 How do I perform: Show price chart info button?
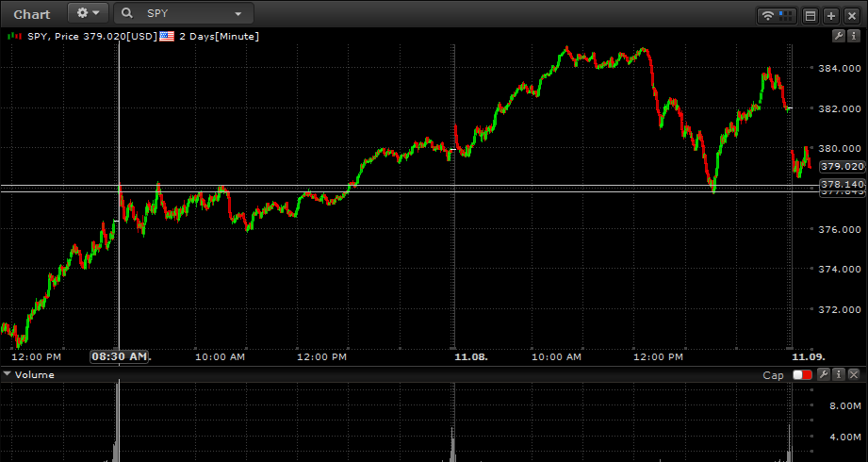[854, 36]
